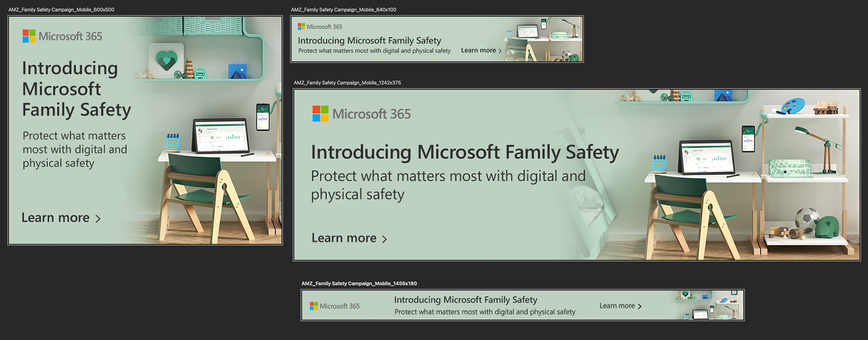Select 'Protect what matters' subtext in 640x100 banner
The image size is (868, 340).
374,51
